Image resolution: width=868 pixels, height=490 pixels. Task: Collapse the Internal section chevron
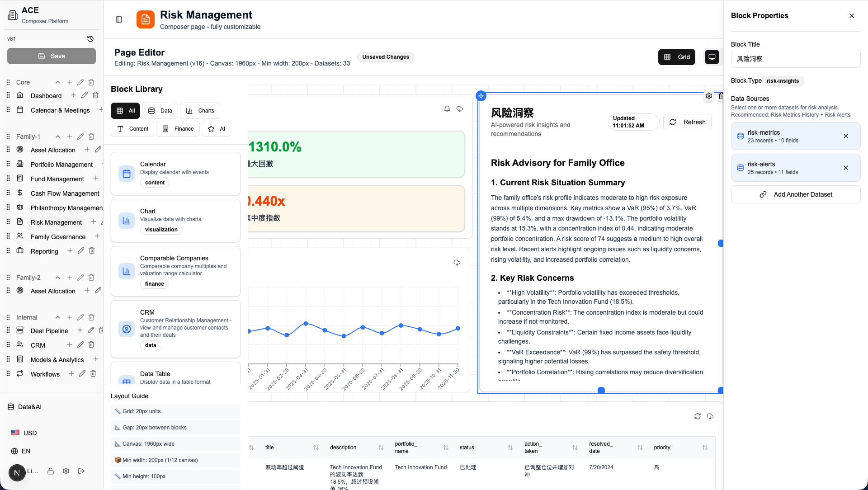pyautogui.click(x=58, y=317)
